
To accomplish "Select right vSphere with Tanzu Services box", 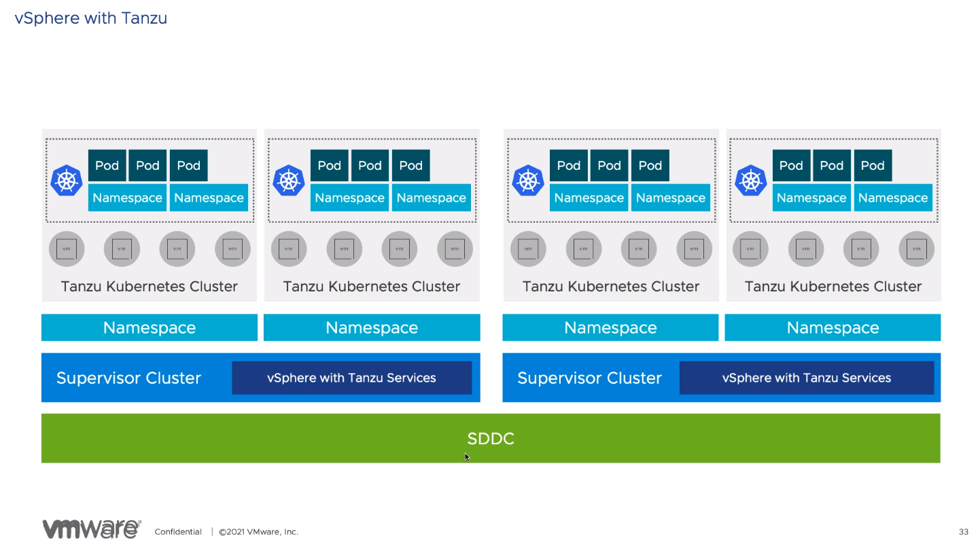I will click(806, 378).
